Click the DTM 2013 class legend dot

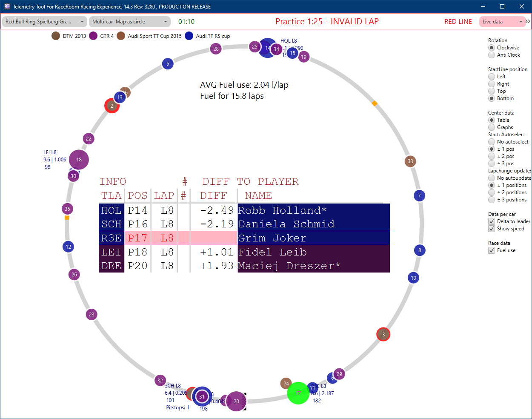coord(55,36)
